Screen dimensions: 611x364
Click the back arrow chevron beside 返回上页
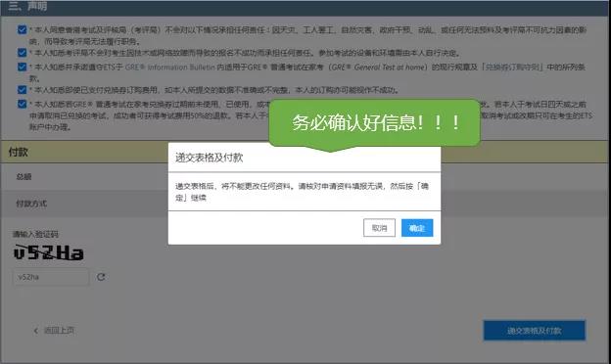pyautogui.click(x=35, y=331)
